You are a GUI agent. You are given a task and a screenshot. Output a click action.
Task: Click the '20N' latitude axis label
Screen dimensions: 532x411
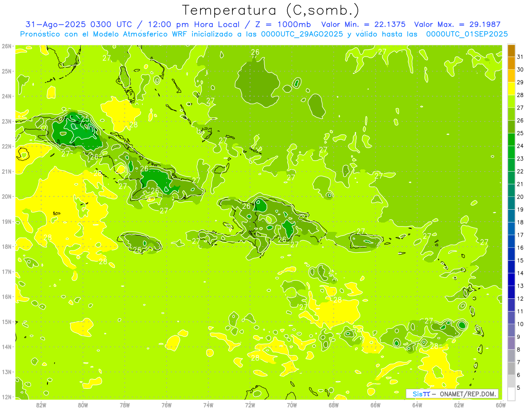tap(6, 196)
